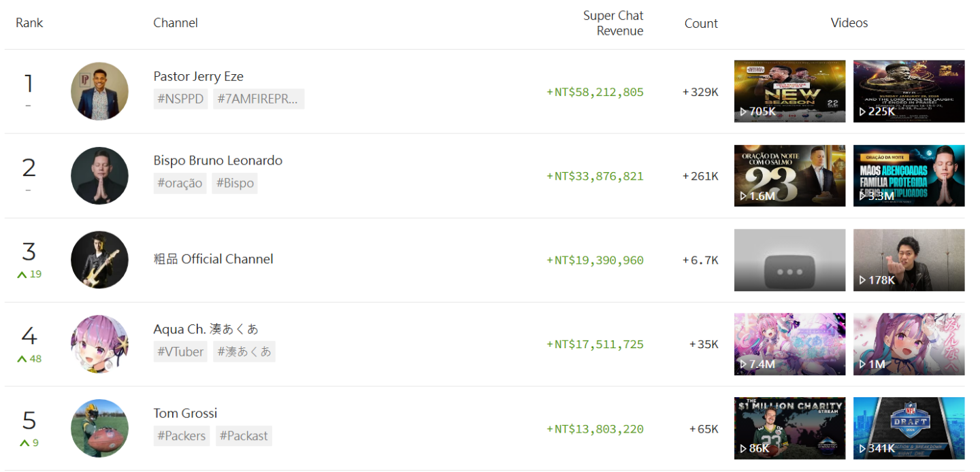Click the rank-up arrow showing 48

coord(22,359)
